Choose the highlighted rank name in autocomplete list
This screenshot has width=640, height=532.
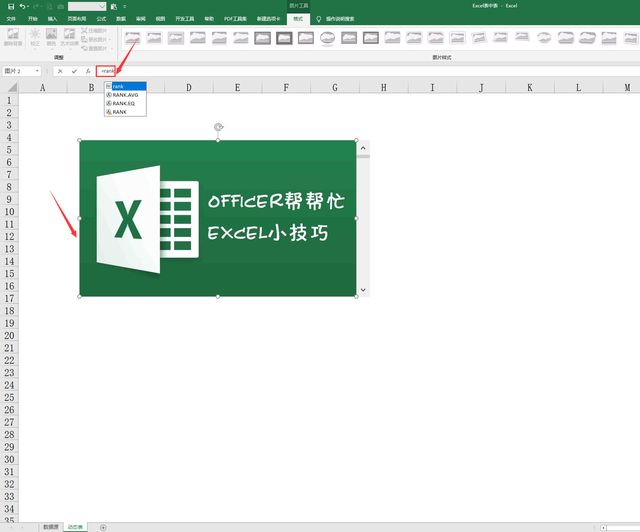click(x=125, y=86)
